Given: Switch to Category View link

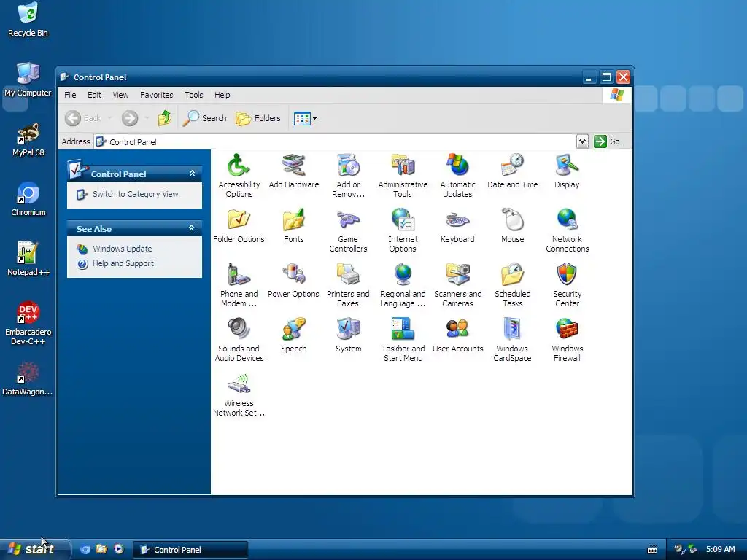Looking at the screenshot, I should (135, 194).
